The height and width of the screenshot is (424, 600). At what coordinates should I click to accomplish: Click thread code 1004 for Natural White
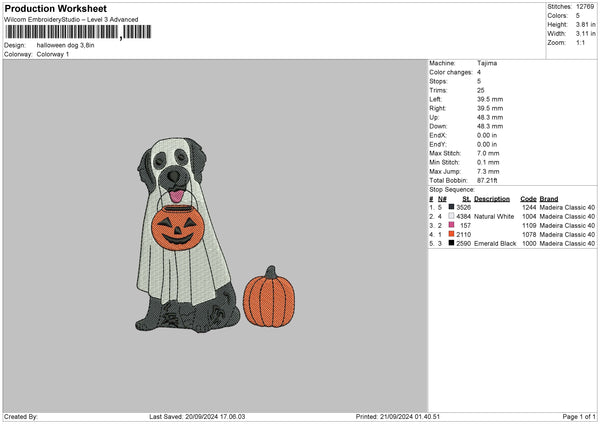click(529, 217)
